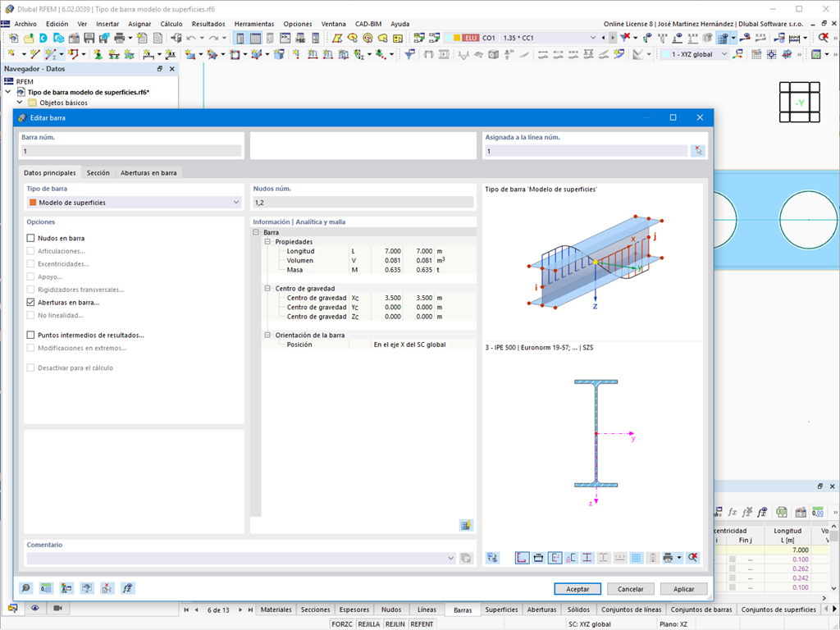840x630 pixels.
Task: Open the Cálculo menu
Action: [171, 24]
